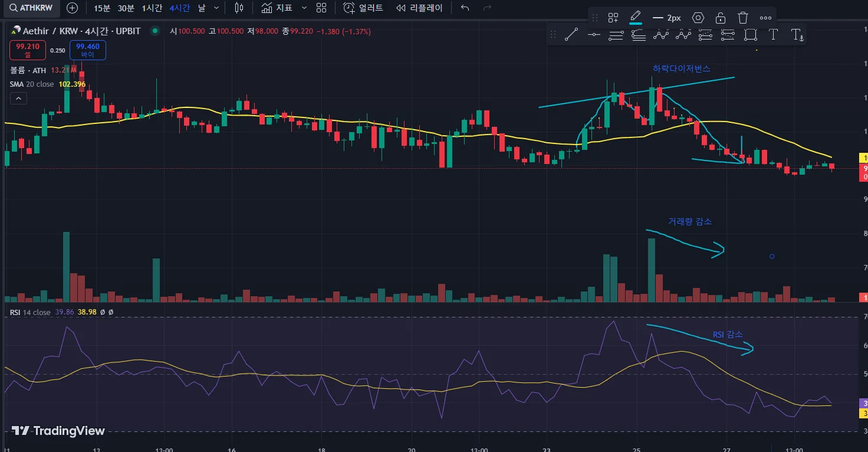Select the SMA 20 close legend
This screenshot has height=452, width=868.
pos(32,84)
